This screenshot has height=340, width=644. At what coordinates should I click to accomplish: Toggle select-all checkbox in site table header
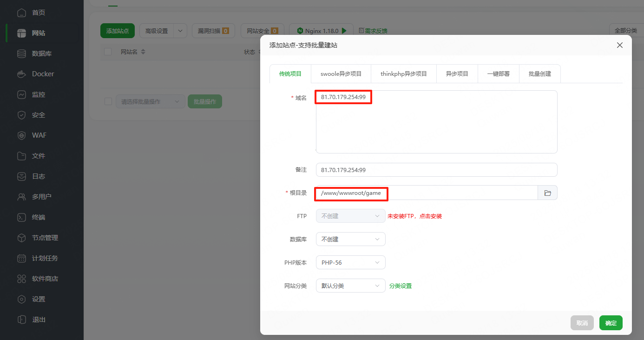tap(108, 52)
